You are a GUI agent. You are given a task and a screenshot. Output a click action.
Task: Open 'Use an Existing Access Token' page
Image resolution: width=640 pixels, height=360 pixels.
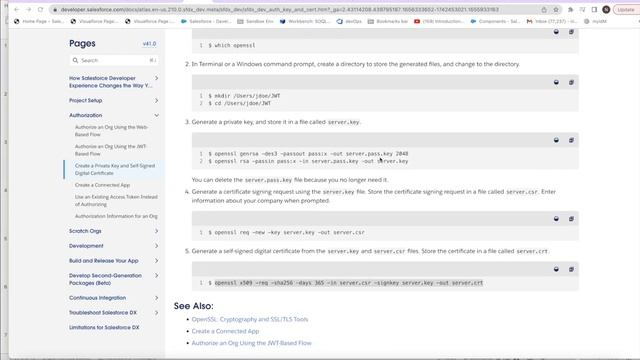pos(116,200)
